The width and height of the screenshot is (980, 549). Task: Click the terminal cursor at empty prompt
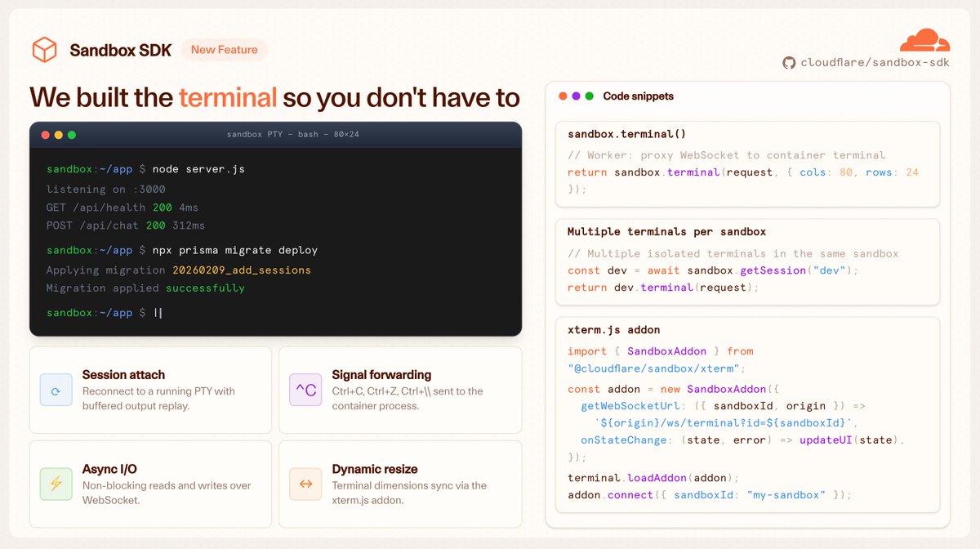pos(158,312)
